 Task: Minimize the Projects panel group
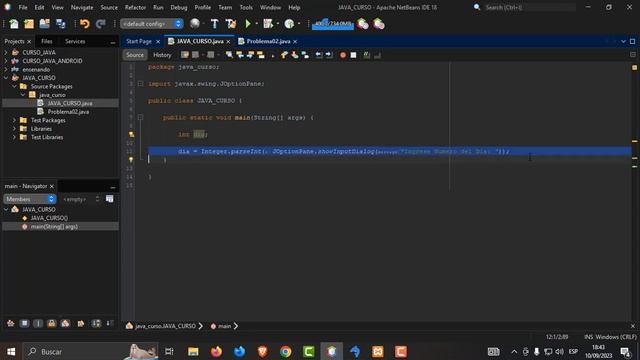point(113,42)
